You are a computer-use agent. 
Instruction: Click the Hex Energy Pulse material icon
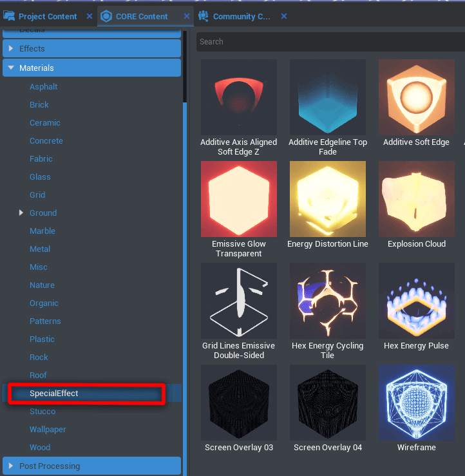point(416,301)
